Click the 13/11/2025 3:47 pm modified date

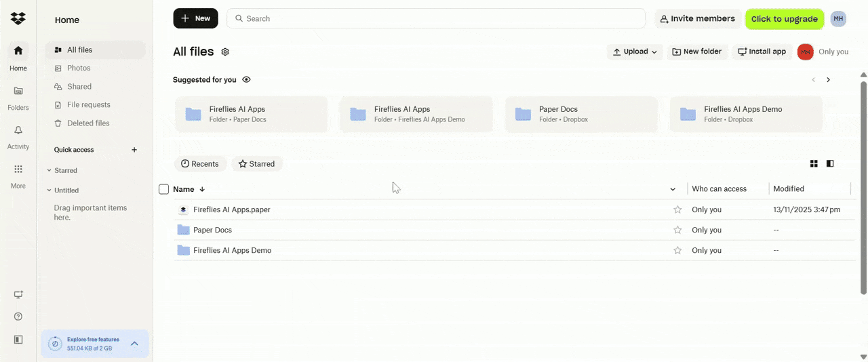coord(807,209)
